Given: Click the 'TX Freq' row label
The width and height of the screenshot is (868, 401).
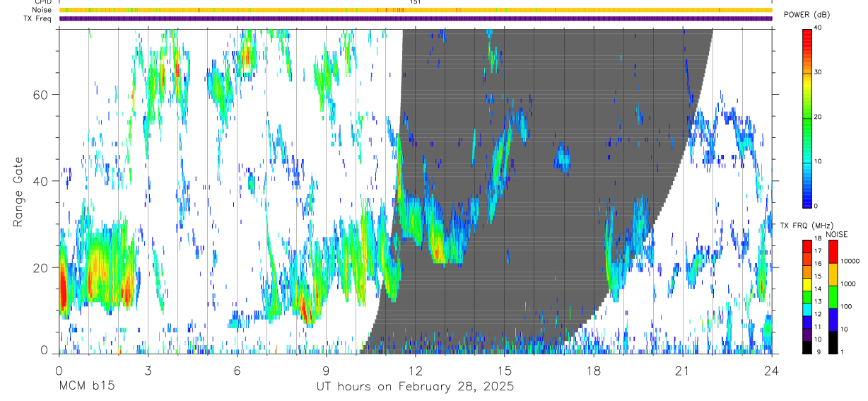Looking at the screenshot, I should (39, 18).
